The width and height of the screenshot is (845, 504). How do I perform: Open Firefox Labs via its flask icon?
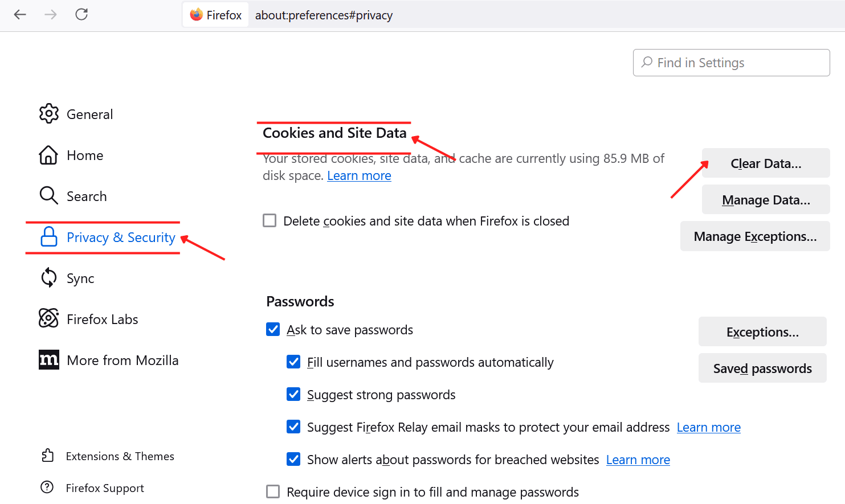[49, 319]
